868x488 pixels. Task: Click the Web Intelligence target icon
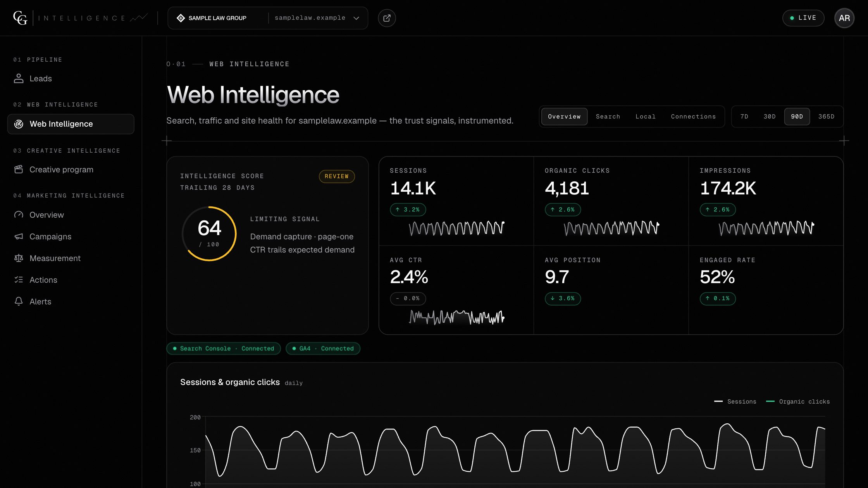(19, 124)
